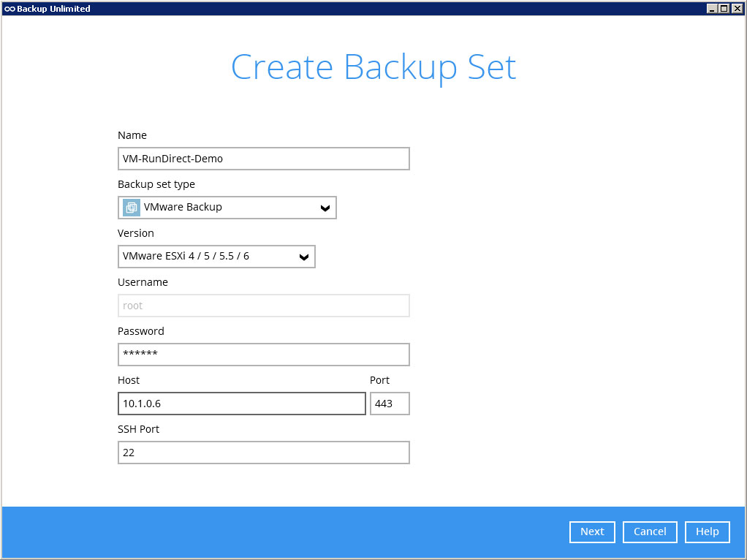Click the SSH Port field showing 22
This screenshot has height=560, width=747.
click(263, 453)
